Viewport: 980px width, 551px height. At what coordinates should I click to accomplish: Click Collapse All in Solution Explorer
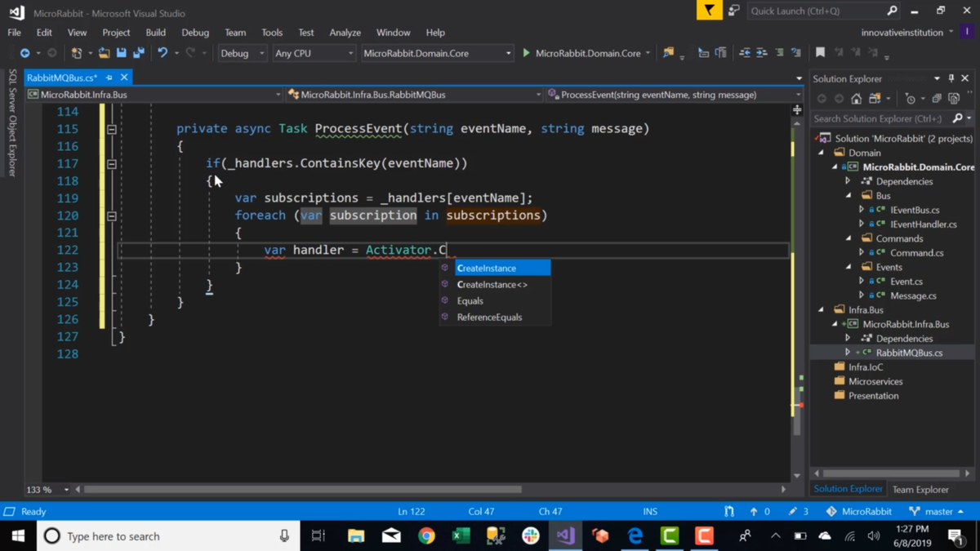[x=937, y=99]
